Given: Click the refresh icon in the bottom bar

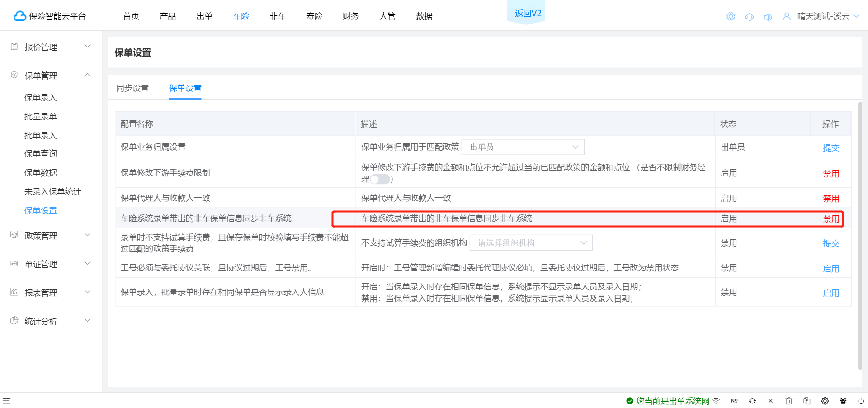Looking at the screenshot, I should 752,401.
